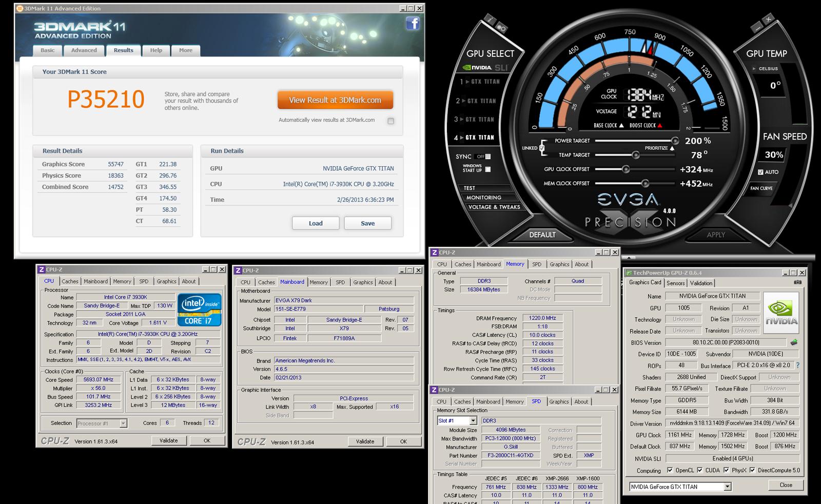
Task: Click the GPU-Z camera screenshot icon
Action: tap(797, 283)
